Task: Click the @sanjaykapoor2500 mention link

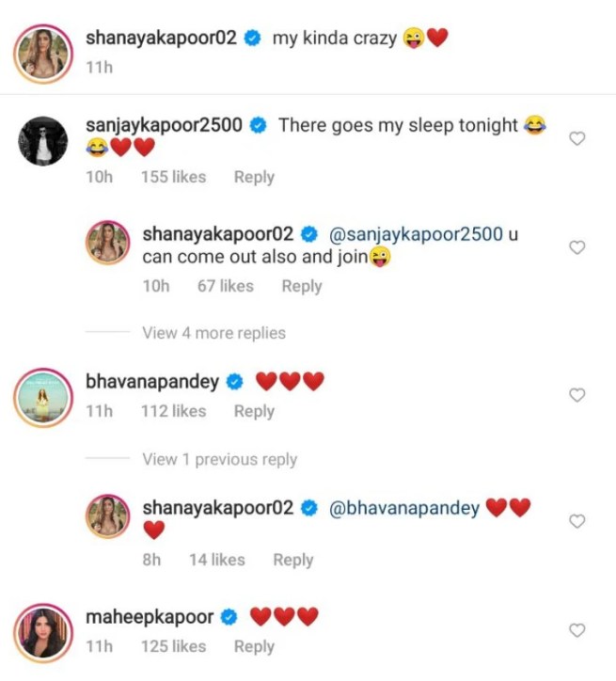Action: pos(415,234)
